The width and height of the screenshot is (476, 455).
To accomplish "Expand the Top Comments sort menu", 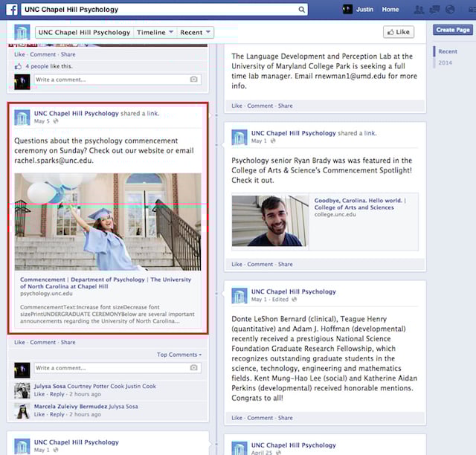I will click(x=179, y=355).
